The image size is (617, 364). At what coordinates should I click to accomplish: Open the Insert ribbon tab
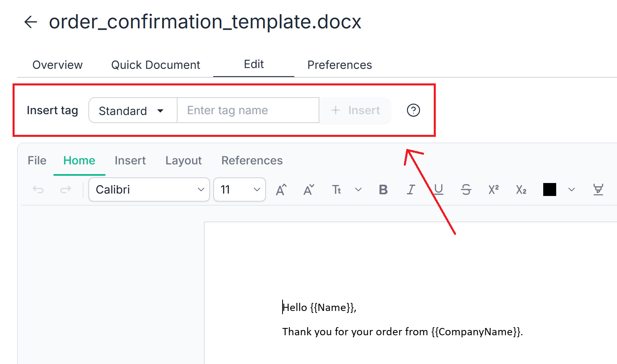pyautogui.click(x=130, y=160)
